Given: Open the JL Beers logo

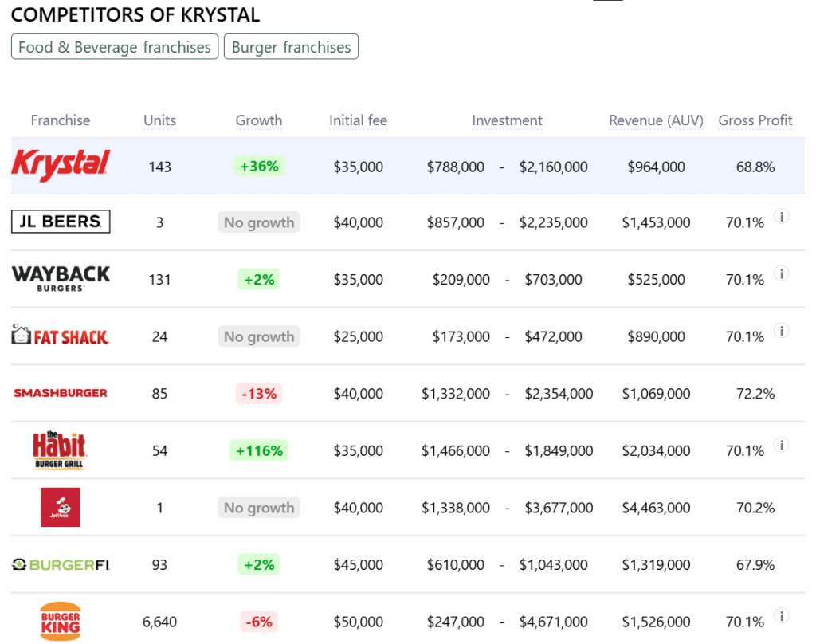Looking at the screenshot, I should [x=61, y=222].
